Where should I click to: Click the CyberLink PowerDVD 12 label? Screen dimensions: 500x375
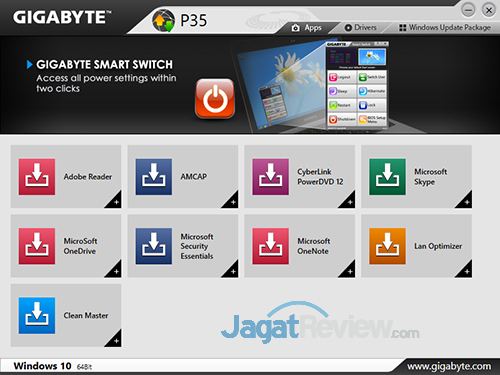(x=320, y=177)
